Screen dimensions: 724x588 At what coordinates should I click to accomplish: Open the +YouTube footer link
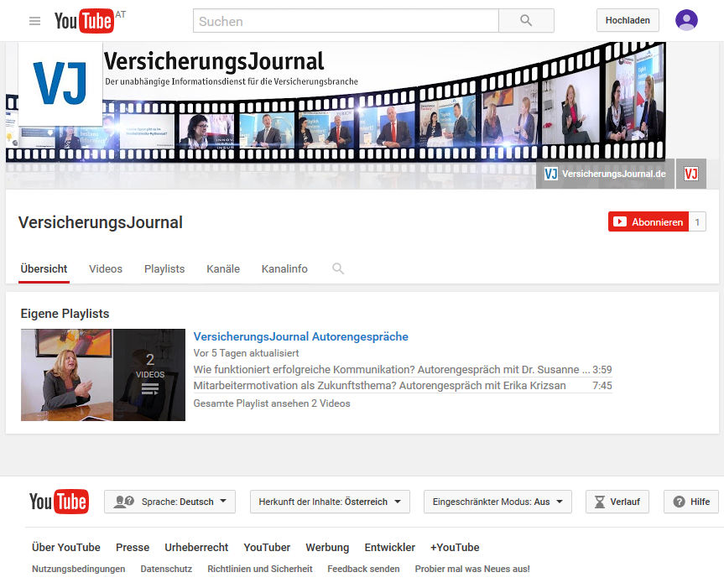[455, 548]
